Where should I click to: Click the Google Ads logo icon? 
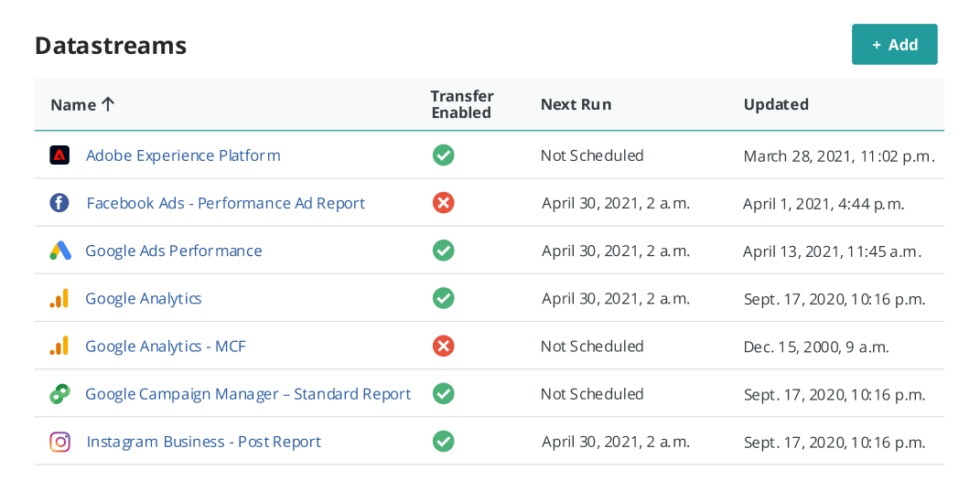(60, 251)
